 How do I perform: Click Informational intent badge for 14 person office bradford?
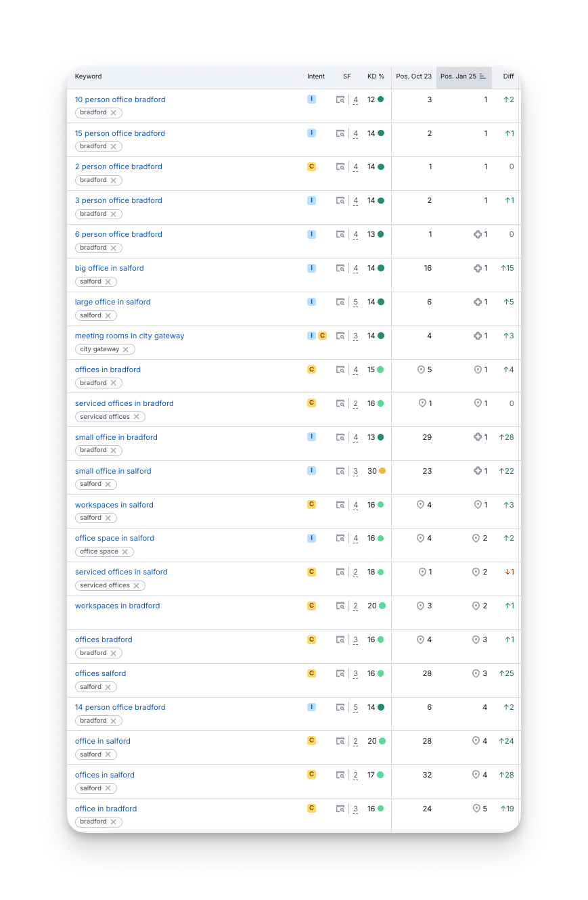pos(311,707)
